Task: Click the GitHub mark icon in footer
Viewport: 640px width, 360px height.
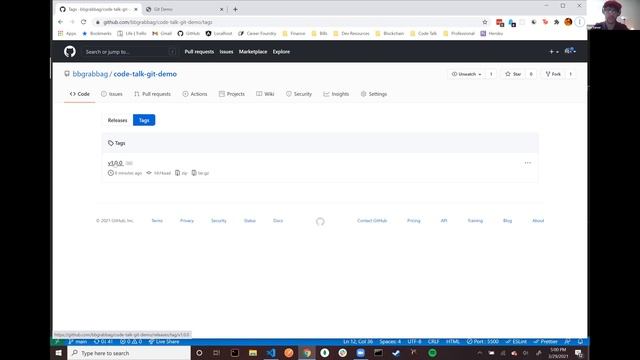Action: [320, 221]
